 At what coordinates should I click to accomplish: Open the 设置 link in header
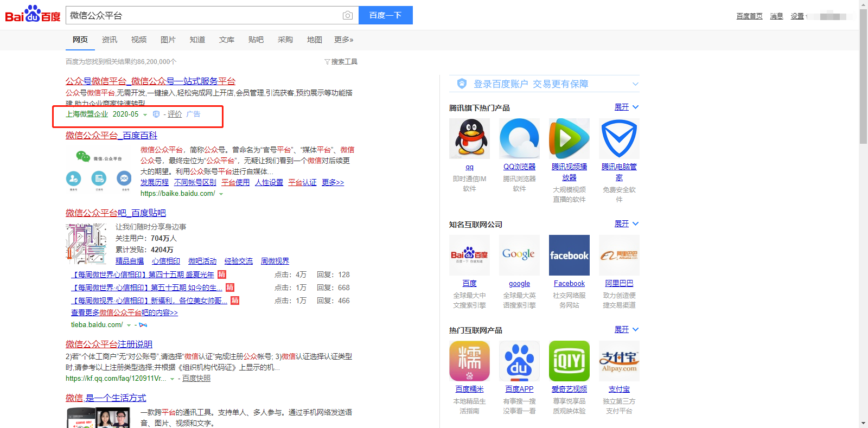click(x=797, y=16)
